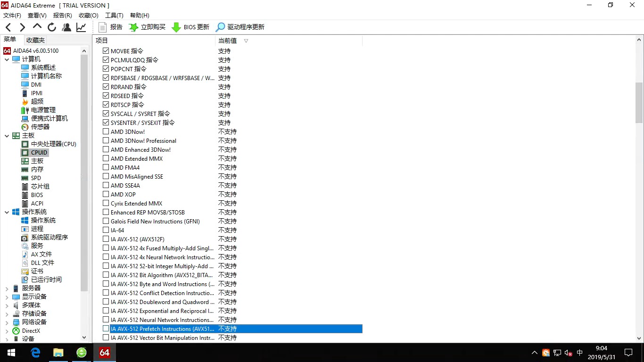Screen dimensions: 644x362
Task: Launch Microsoft Edge from the taskbar
Action: [x=35, y=353]
